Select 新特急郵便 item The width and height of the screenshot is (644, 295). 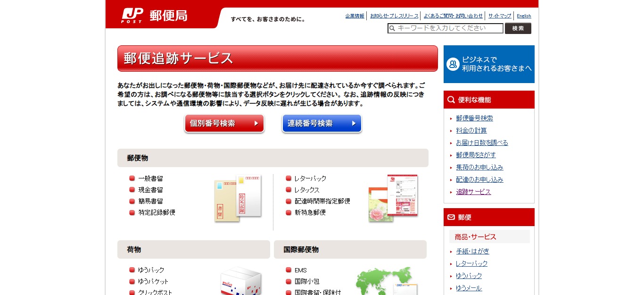[x=310, y=212]
